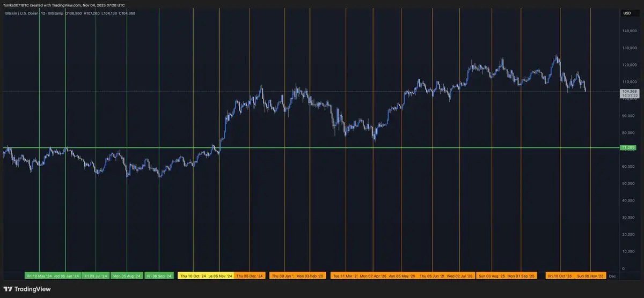Click the H107,260 high price value
The width and height of the screenshot is (644, 298).
(x=92, y=13)
